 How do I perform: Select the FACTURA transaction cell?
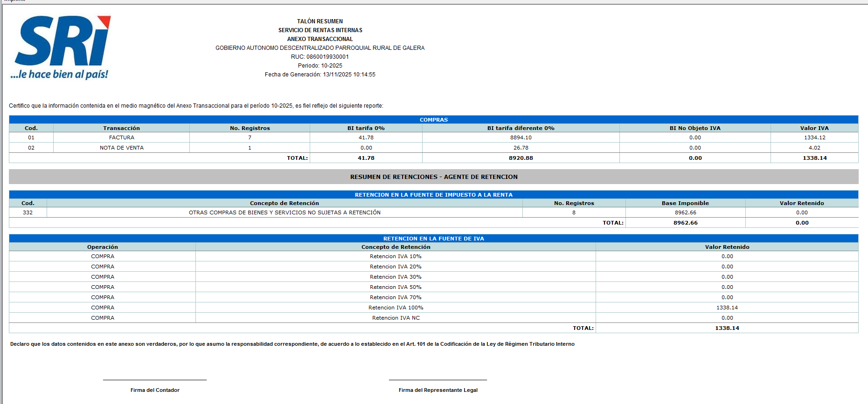pos(121,137)
